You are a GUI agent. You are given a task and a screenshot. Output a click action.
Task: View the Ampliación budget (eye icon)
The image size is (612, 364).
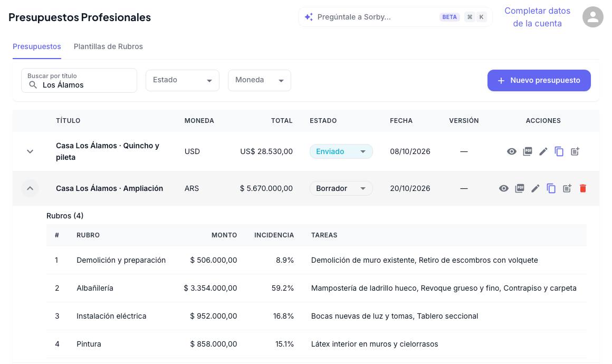503,188
